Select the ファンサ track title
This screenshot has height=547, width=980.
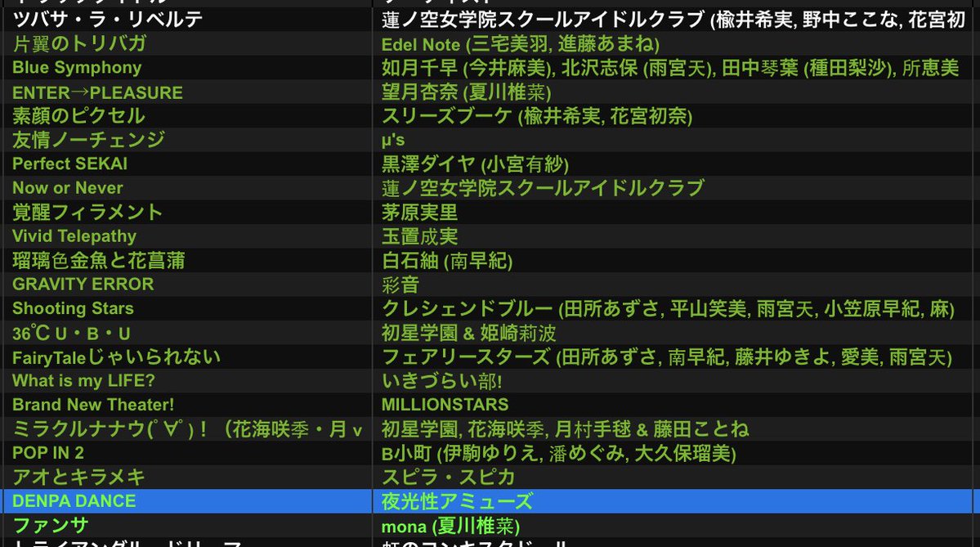point(51,526)
